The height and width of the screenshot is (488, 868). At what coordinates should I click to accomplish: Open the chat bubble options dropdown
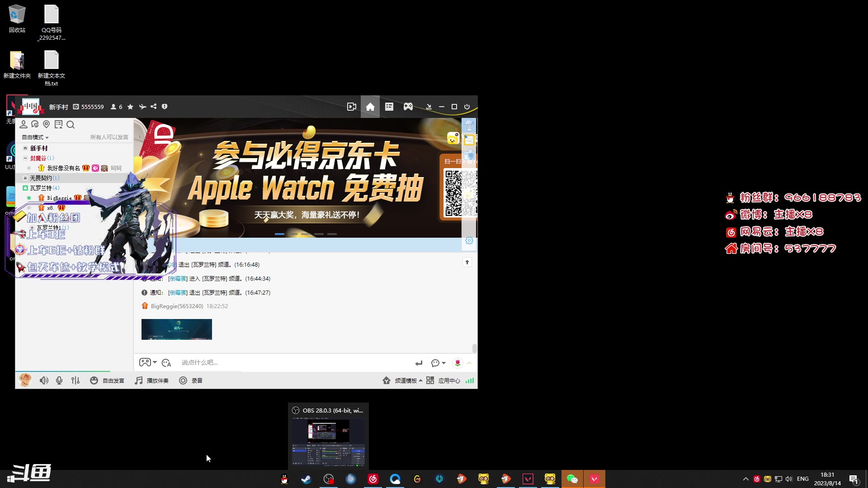coord(438,363)
